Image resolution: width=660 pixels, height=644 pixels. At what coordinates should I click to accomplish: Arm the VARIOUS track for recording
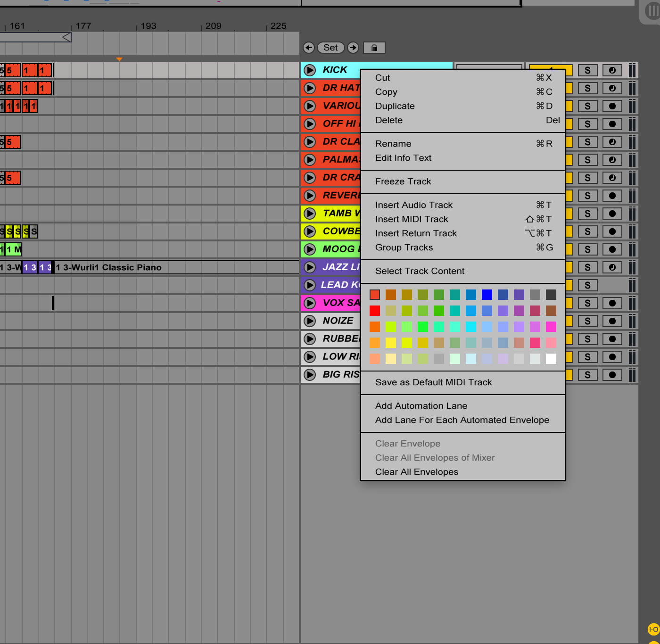point(612,106)
